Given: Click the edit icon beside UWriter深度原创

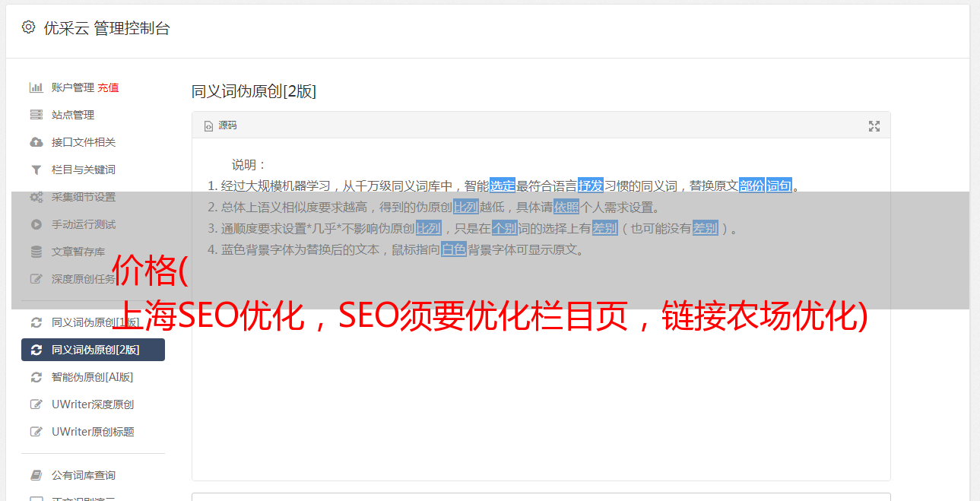Looking at the screenshot, I should (x=36, y=404).
